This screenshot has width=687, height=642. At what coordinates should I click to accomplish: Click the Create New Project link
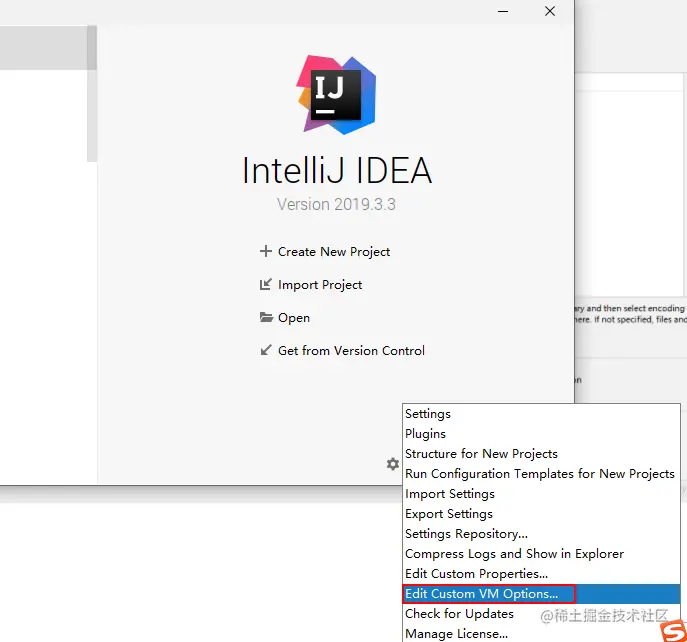[334, 252]
